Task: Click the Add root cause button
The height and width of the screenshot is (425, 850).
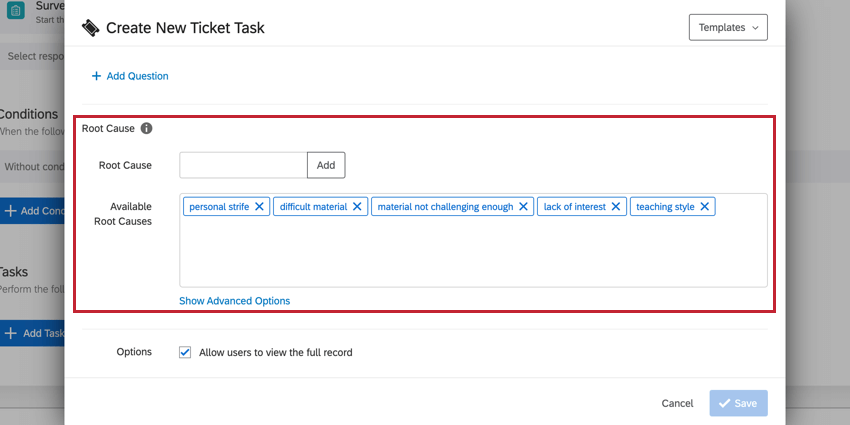Action: (x=326, y=165)
